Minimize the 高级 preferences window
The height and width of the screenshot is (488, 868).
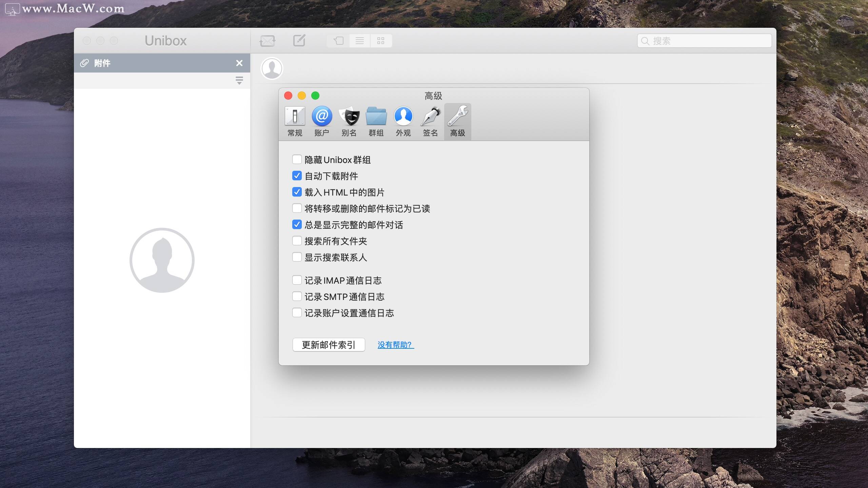[302, 96]
